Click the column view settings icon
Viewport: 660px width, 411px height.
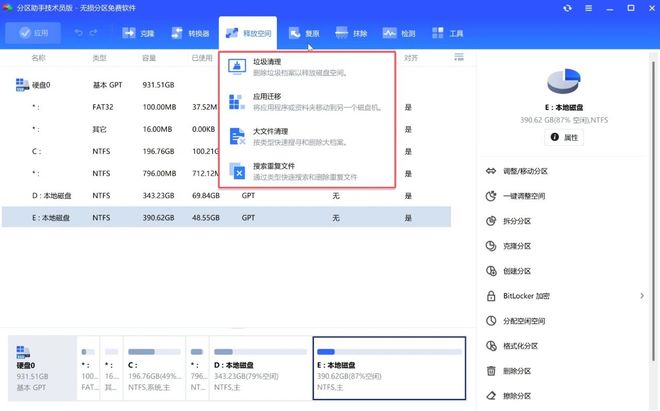click(459, 57)
